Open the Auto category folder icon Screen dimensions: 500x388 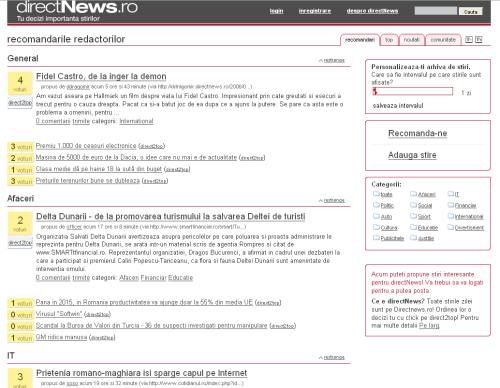(376, 216)
